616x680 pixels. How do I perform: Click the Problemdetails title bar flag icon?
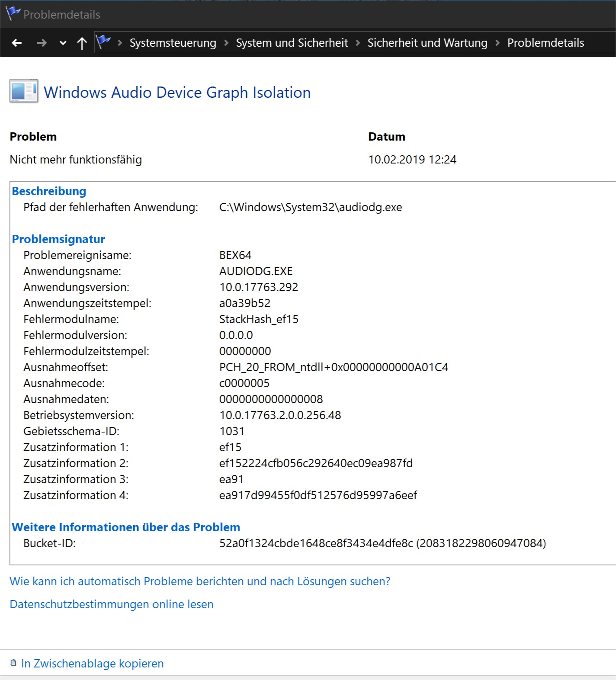pos(13,13)
